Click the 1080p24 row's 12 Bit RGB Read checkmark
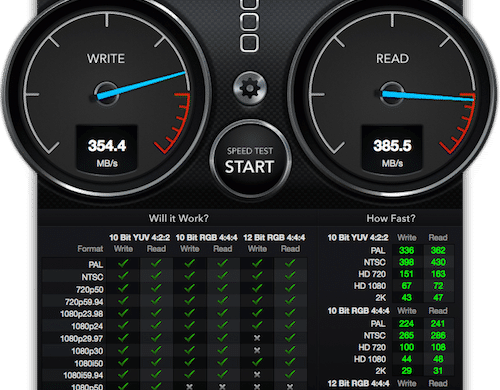 pos(290,325)
